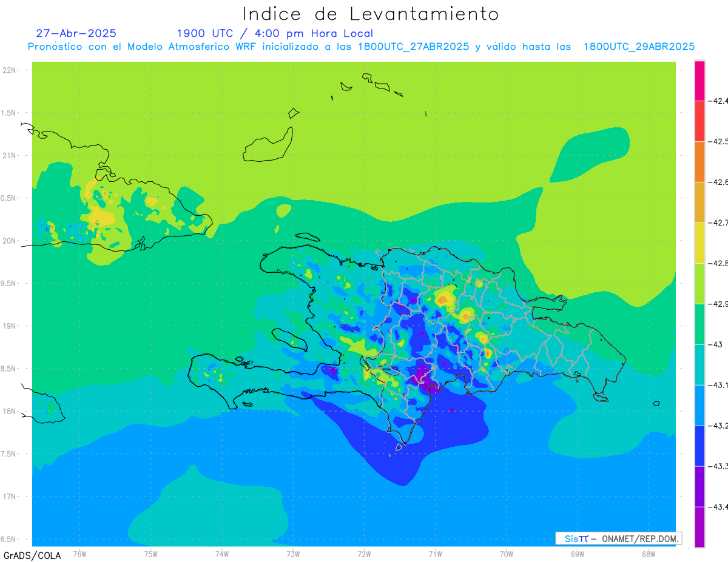Click the '20N' latitude label
This screenshot has height=562, width=728.
[10, 241]
